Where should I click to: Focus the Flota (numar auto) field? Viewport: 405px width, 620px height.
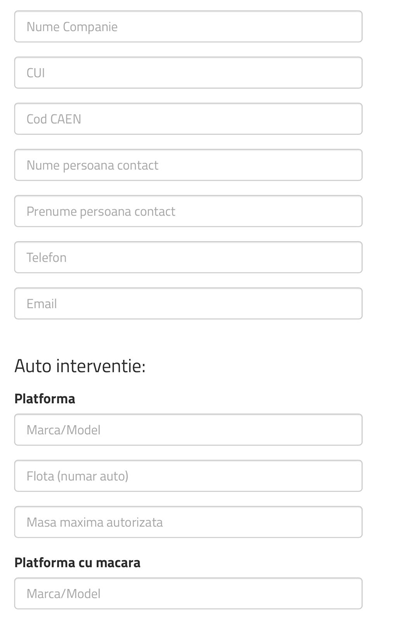[x=188, y=476]
